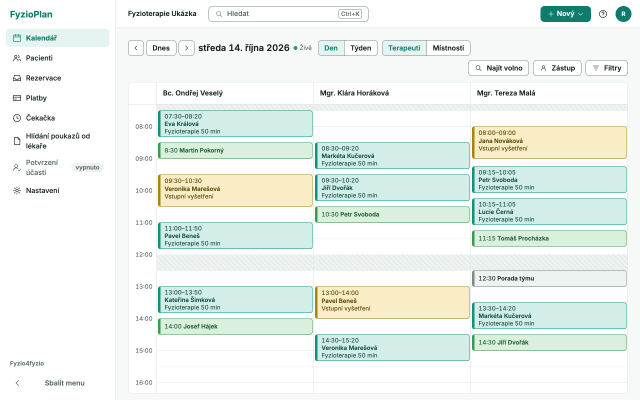
Task: Click Zástup button
Action: click(x=557, y=68)
